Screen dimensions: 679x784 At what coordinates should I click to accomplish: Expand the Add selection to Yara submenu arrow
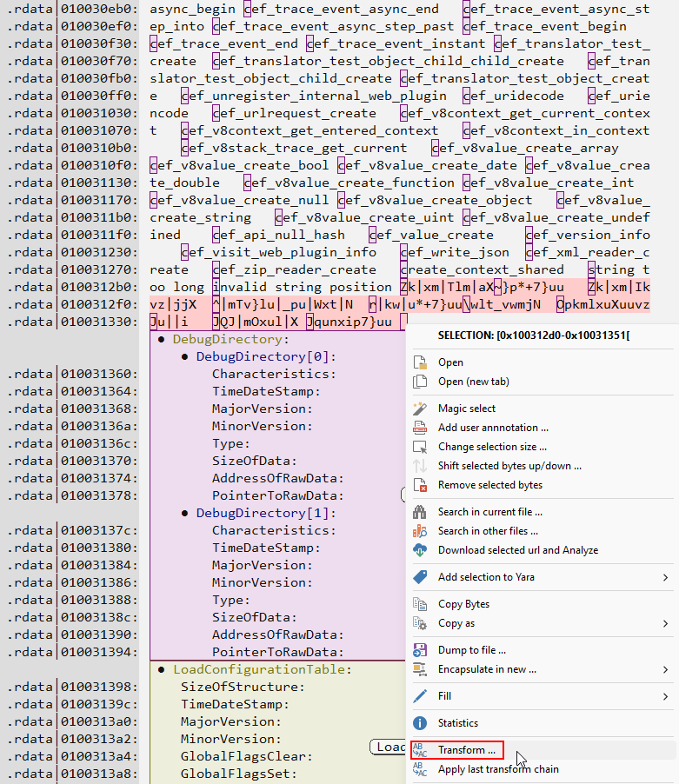coord(665,577)
